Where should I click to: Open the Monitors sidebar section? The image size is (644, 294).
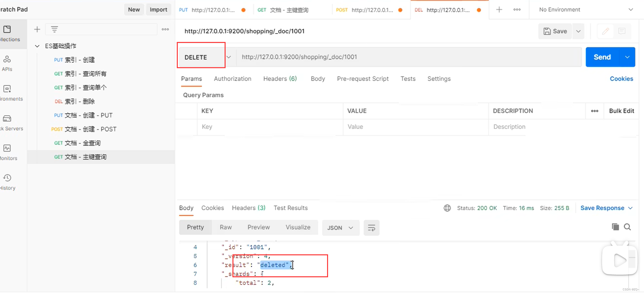point(8,153)
